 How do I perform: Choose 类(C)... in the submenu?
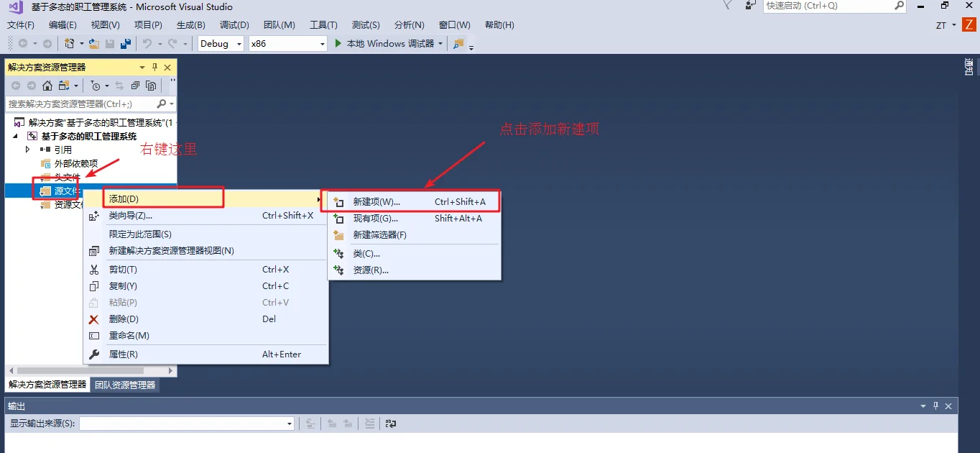point(415,254)
